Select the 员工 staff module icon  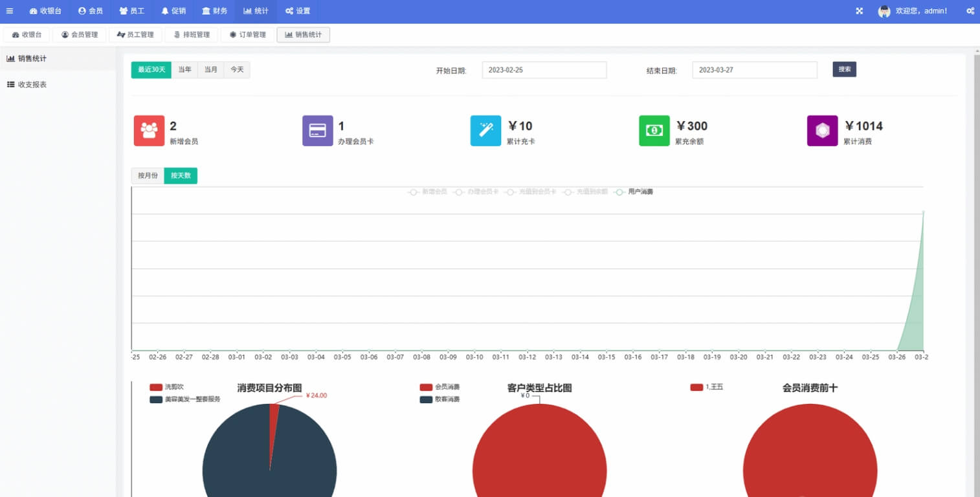click(132, 10)
